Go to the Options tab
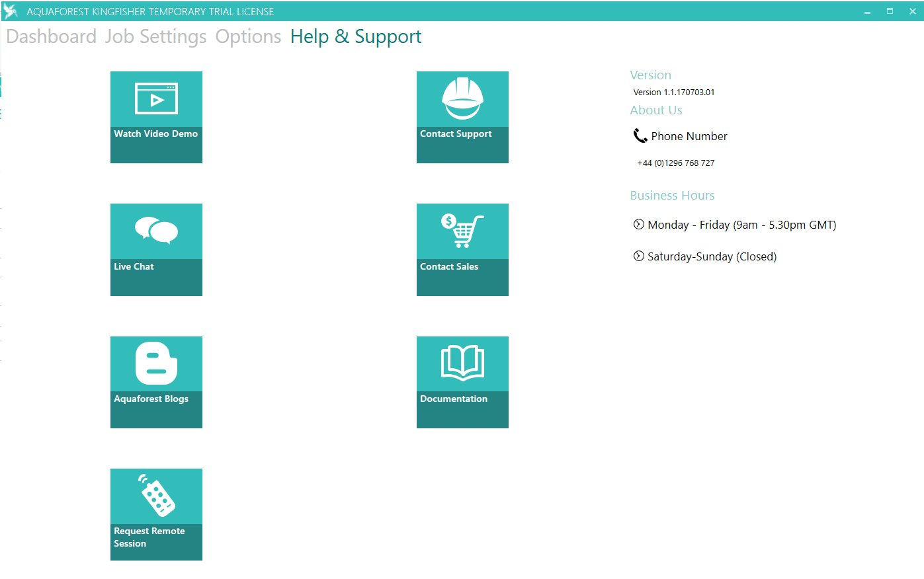The height and width of the screenshot is (579, 924). click(x=248, y=37)
